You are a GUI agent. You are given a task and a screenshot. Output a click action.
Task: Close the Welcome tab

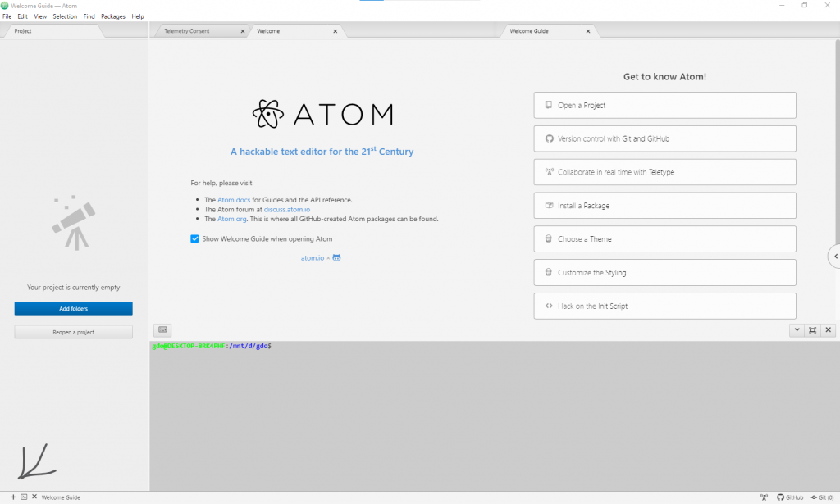coord(336,31)
